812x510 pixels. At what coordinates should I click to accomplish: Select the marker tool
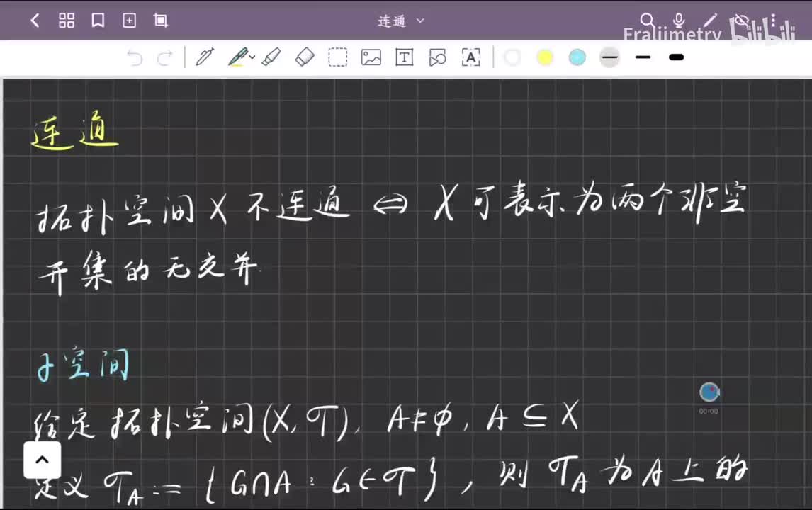coord(271,57)
